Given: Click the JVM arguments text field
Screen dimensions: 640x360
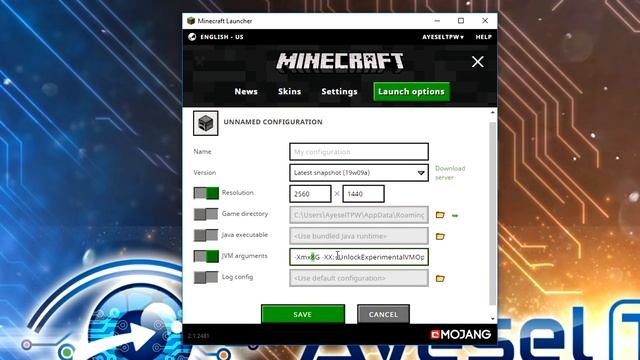Looking at the screenshot, I should click(x=359, y=257).
